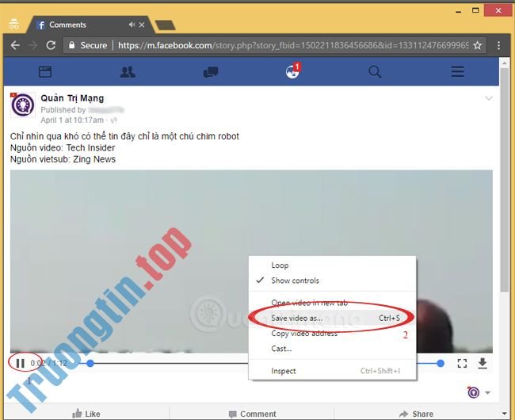
Task: Open Facebook hamburger menu icon
Action: pyautogui.click(x=457, y=71)
